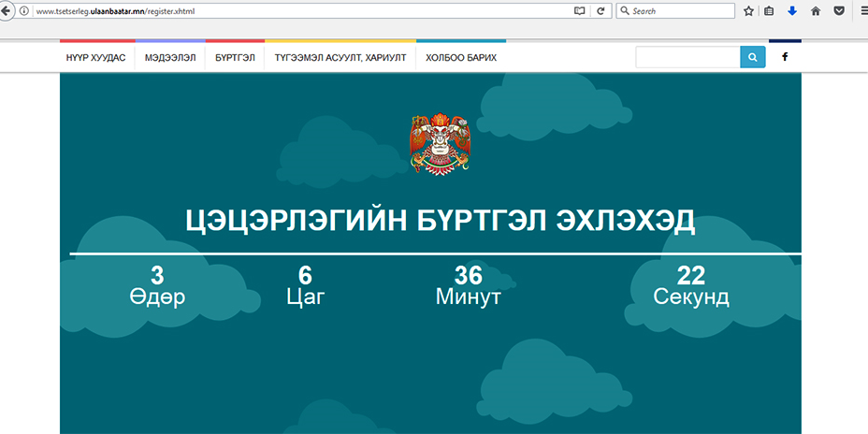
Task: Go to the browser home icon
Action: point(816,11)
